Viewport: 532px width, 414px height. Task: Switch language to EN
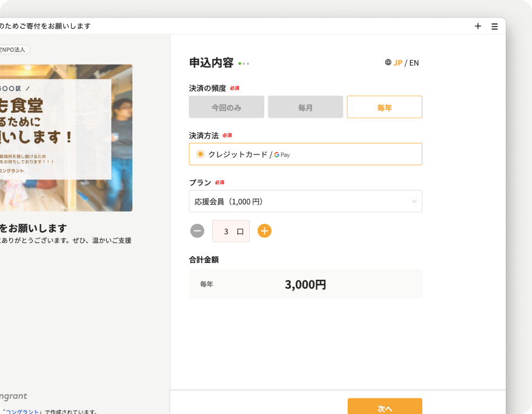(x=414, y=63)
